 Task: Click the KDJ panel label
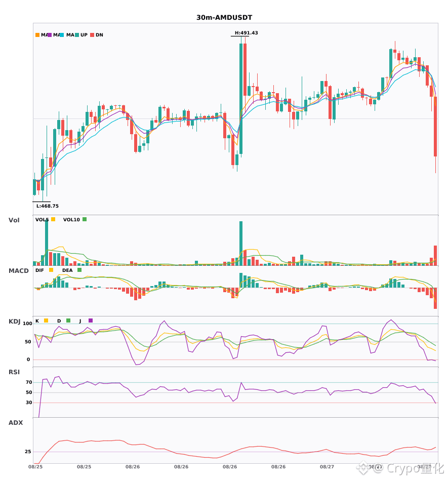pos(14,322)
